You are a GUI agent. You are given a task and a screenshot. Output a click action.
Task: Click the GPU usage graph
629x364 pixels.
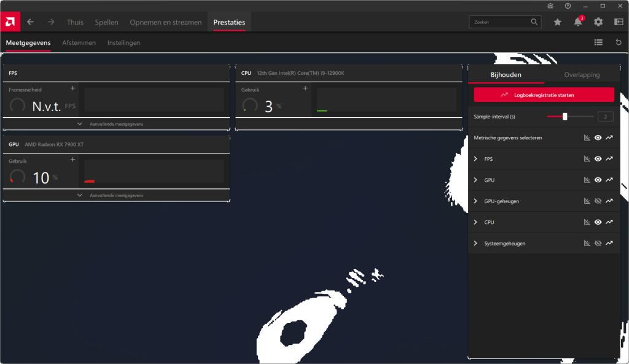pos(154,171)
